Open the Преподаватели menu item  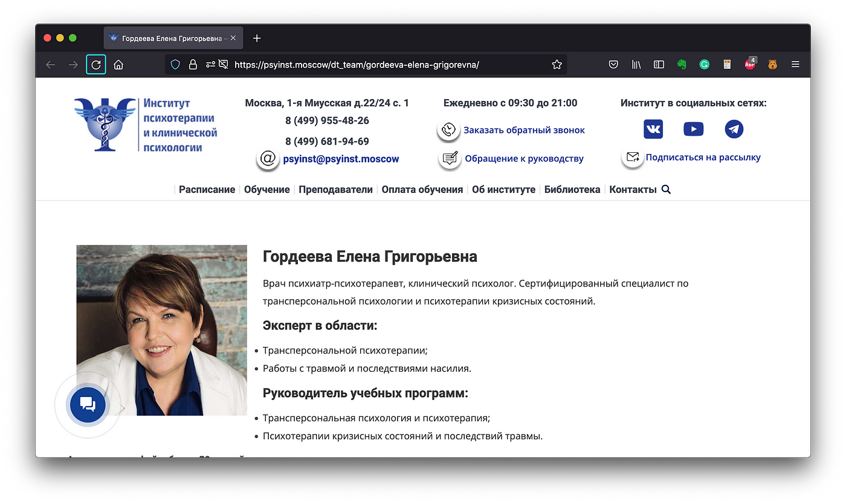[336, 189]
